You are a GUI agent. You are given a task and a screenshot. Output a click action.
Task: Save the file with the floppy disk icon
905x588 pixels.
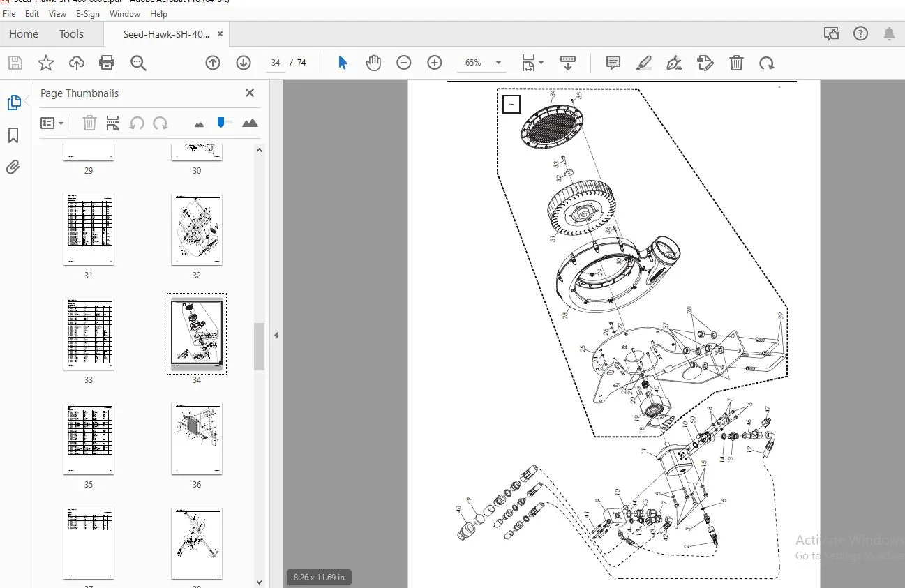[15, 63]
